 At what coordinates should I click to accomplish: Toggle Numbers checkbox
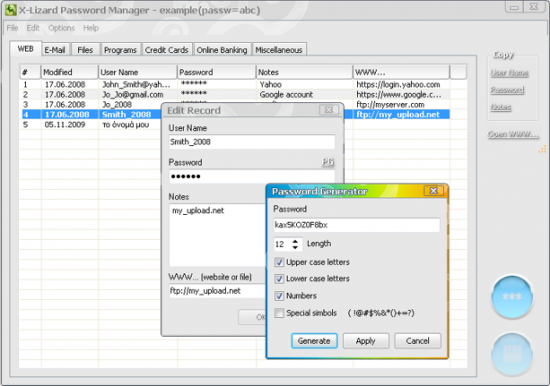point(279,296)
